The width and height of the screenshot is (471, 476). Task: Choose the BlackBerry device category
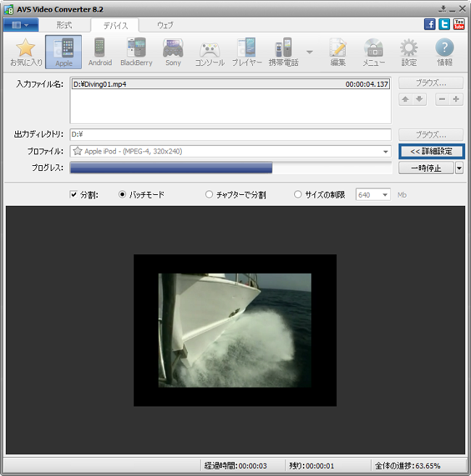[136, 52]
